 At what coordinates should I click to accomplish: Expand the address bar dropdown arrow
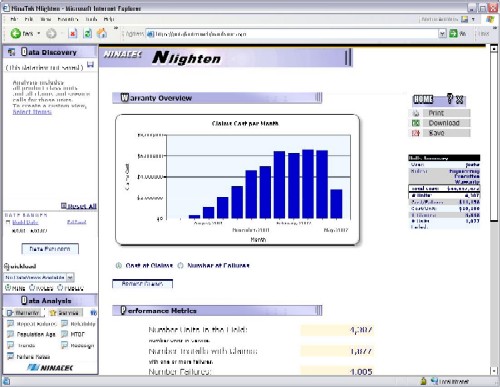(x=442, y=34)
